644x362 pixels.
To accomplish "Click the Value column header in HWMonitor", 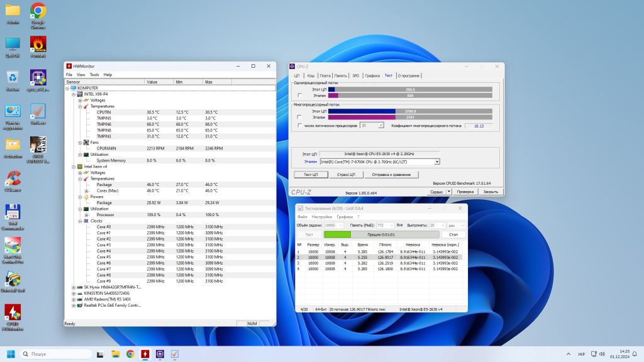I will point(158,82).
